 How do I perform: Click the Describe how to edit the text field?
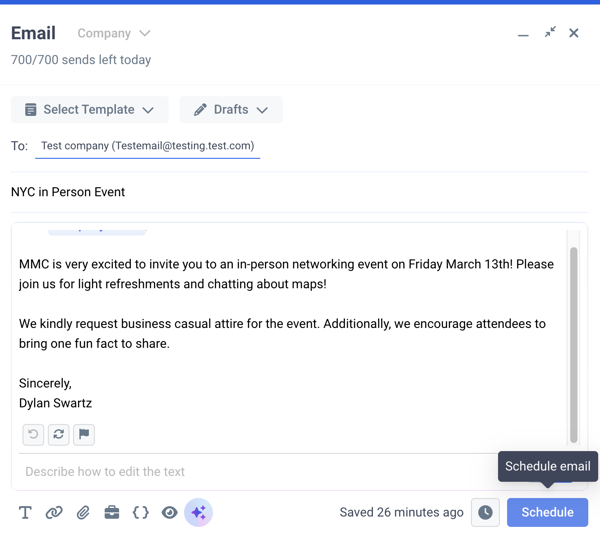point(253,471)
